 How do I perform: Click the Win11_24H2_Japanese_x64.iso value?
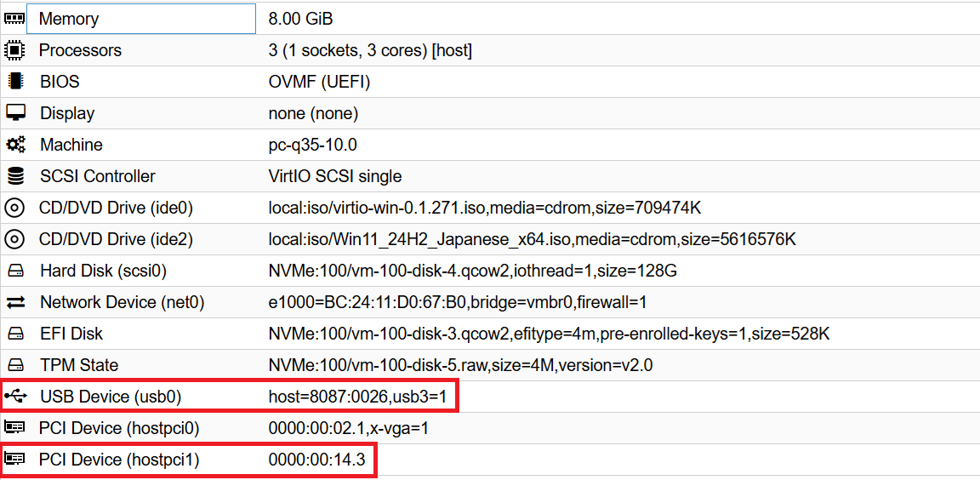(x=532, y=239)
